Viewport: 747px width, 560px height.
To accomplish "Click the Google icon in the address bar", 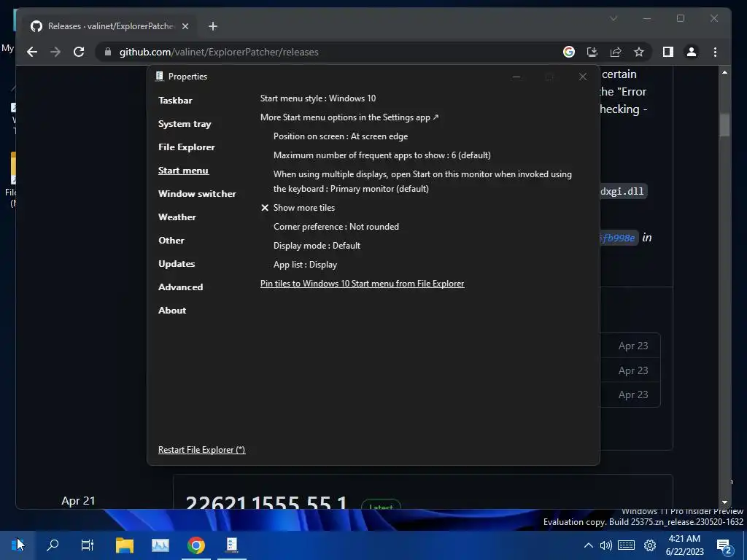I will [x=569, y=52].
